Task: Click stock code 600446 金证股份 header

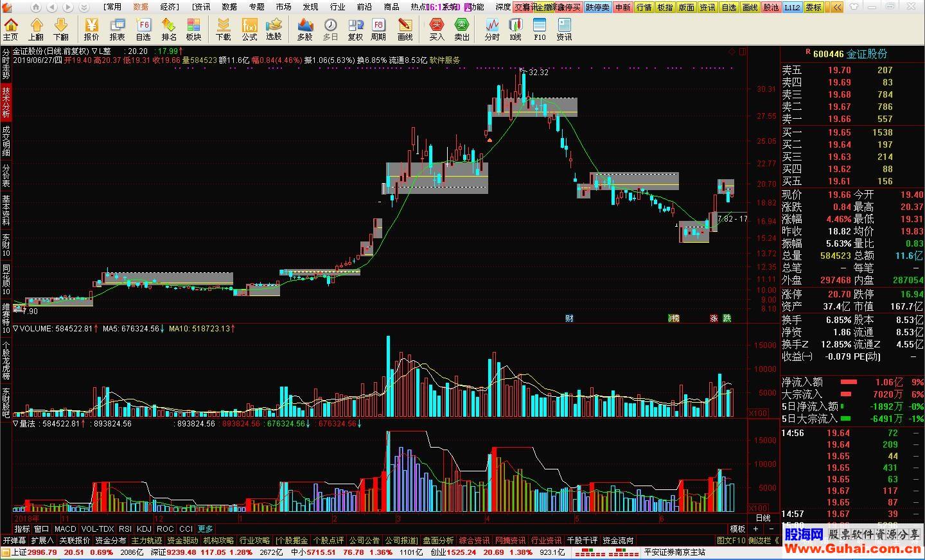Action: (x=850, y=54)
